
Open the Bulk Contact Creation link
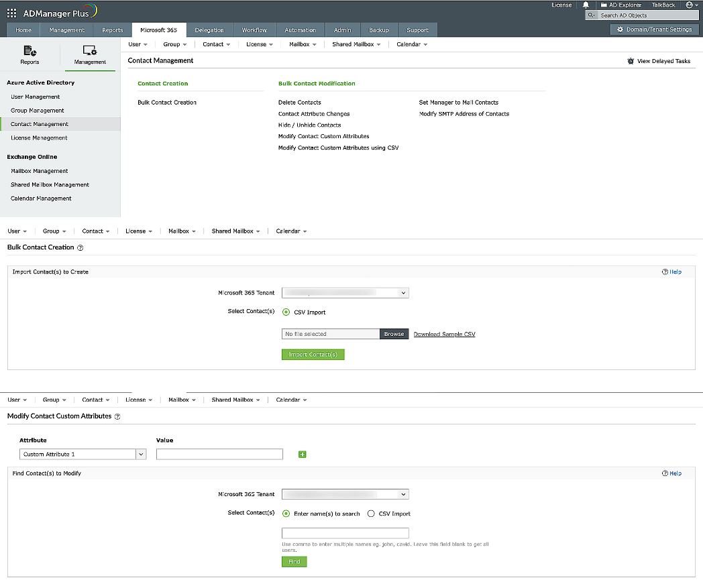[167, 103]
